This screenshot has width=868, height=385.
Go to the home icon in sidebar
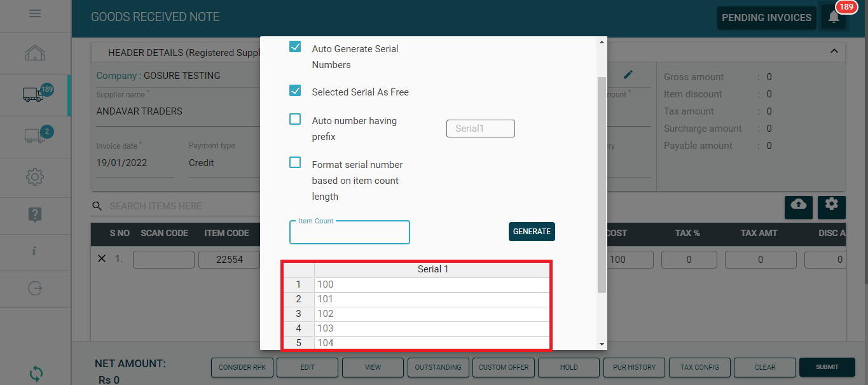click(35, 53)
